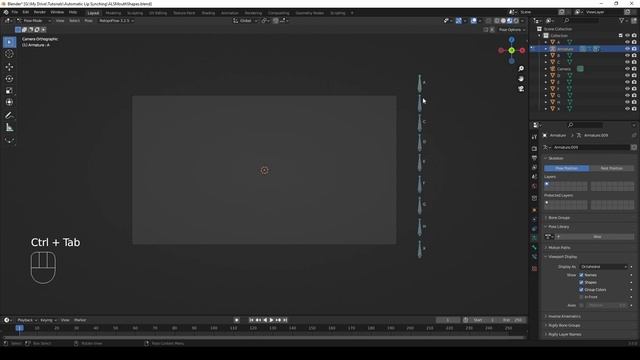
Task: Uncheck the Group Colors checkbox
Action: [x=581, y=290]
